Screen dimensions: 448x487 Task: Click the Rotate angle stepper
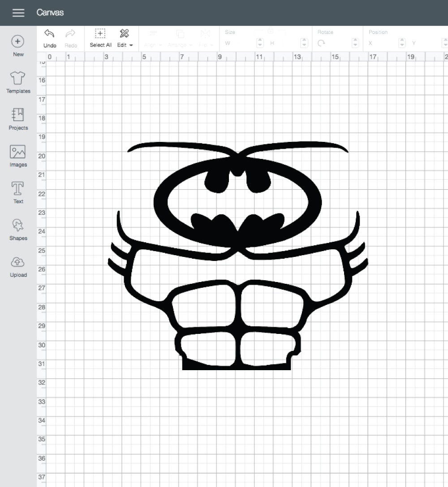(x=356, y=43)
